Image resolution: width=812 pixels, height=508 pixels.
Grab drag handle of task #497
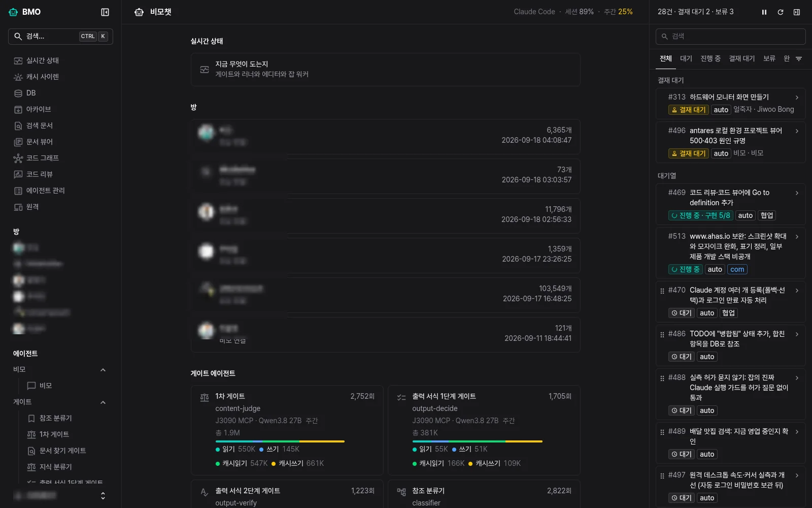coord(662,476)
